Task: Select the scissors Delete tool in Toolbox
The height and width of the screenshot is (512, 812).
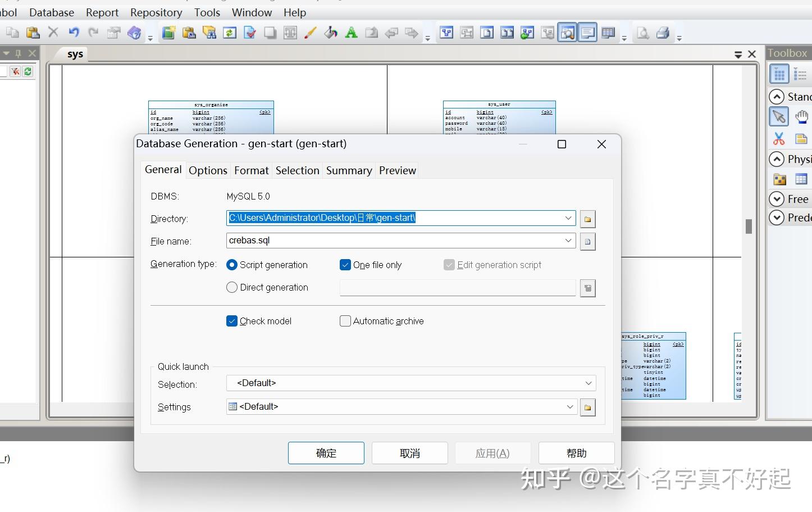Action: 779,138
